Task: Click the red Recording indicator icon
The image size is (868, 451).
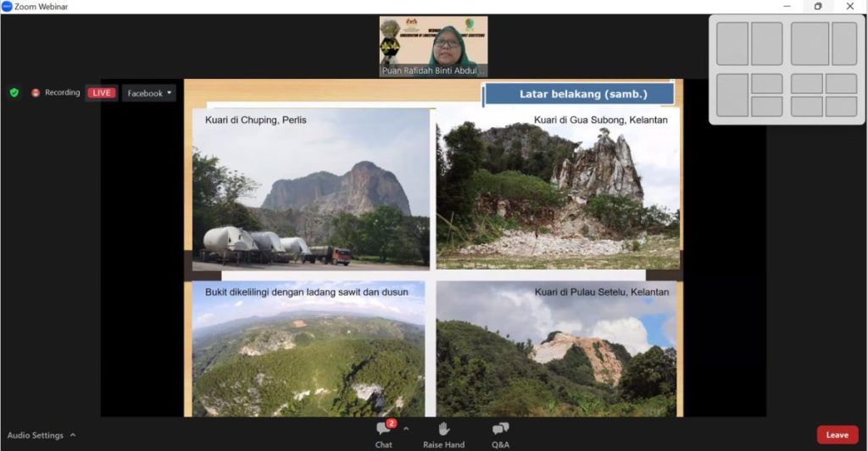Action: (36, 93)
